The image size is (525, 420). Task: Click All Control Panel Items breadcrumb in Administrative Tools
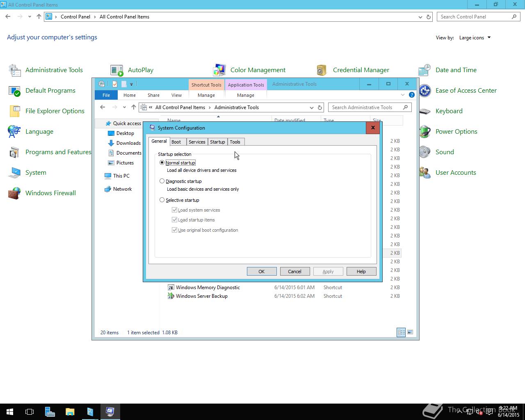(180, 107)
